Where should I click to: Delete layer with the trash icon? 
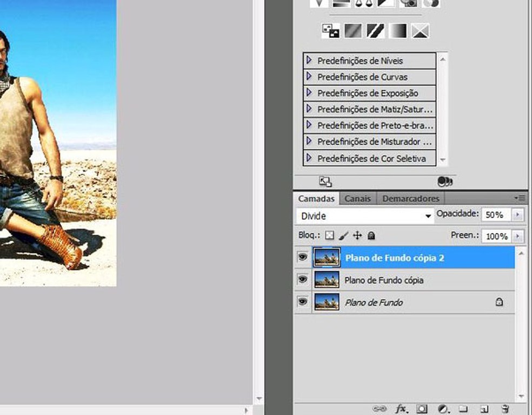(x=506, y=409)
